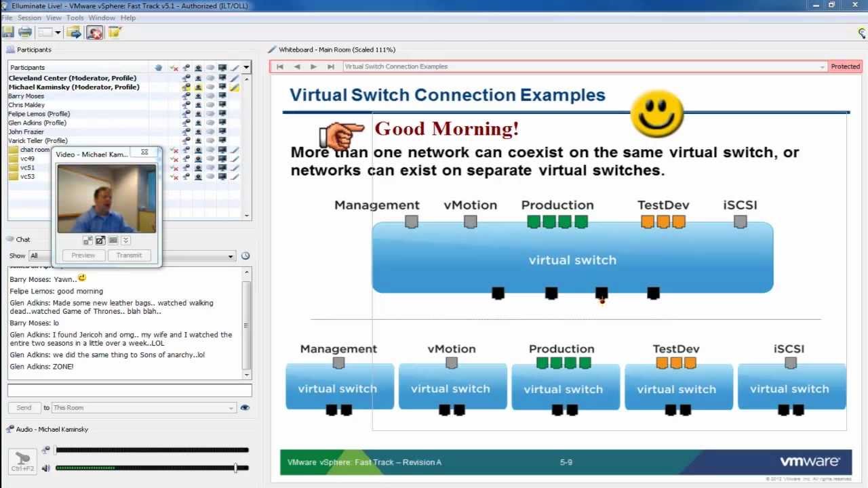
Task: Click the recording stop icon with red X
Action: tap(95, 32)
